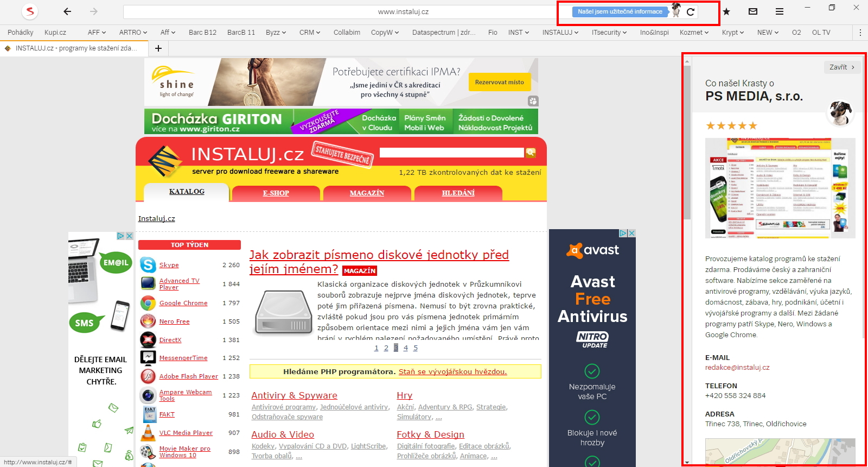Click the map preview in sidebar

click(780, 452)
